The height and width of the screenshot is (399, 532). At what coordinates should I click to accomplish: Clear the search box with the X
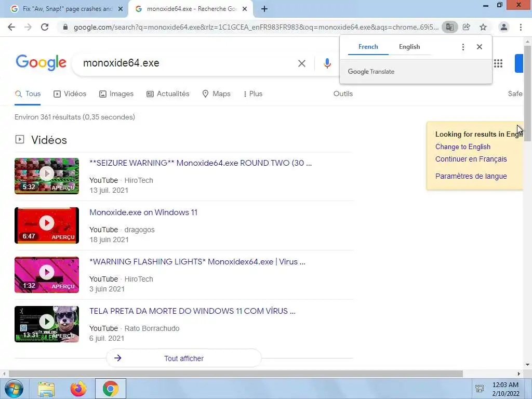click(x=302, y=63)
